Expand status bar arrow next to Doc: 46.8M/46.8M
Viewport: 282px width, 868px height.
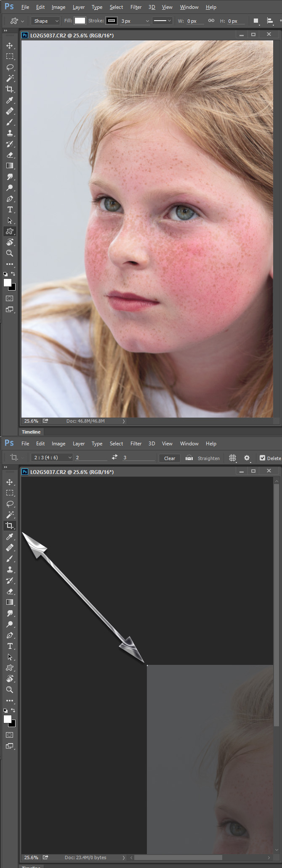click(x=123, y=421)
